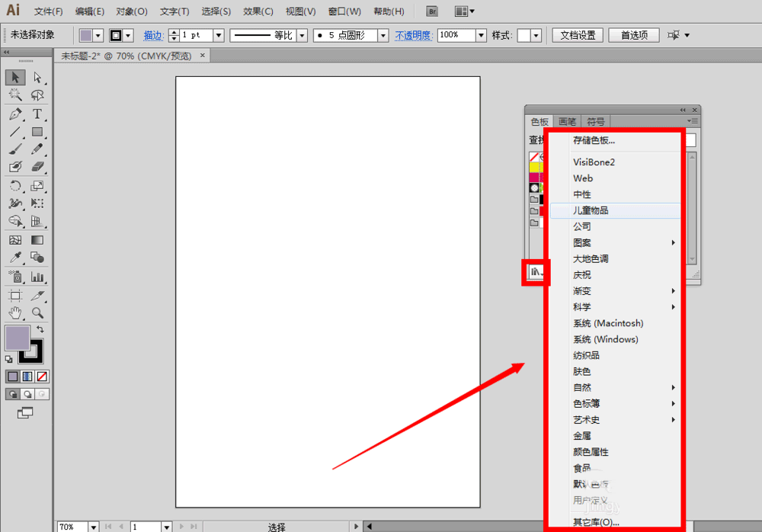762x532 pixels.
Task: Reset to default fill and stroke
Action: pos(8,360)
